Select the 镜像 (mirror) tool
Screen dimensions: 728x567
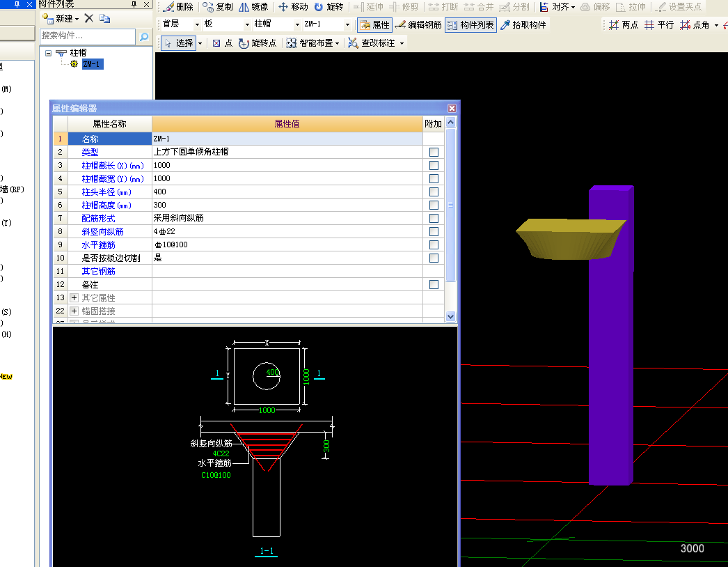(x=253, y=7)
